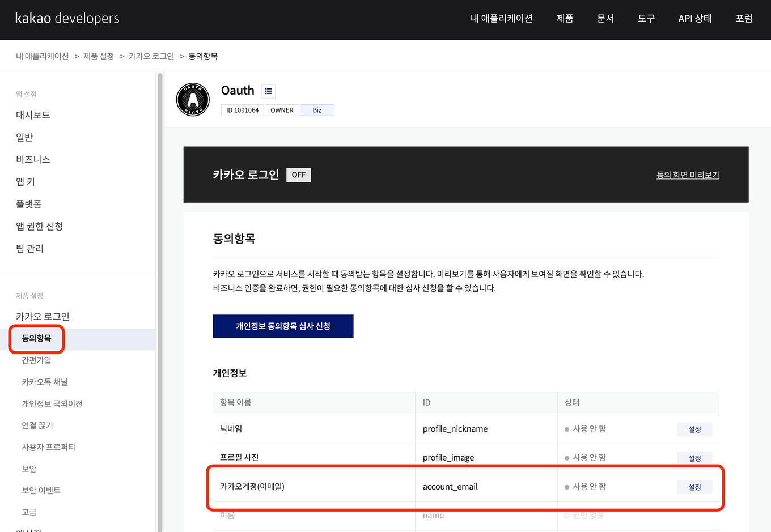Click the ID 1091064 badge

point(243,110)
